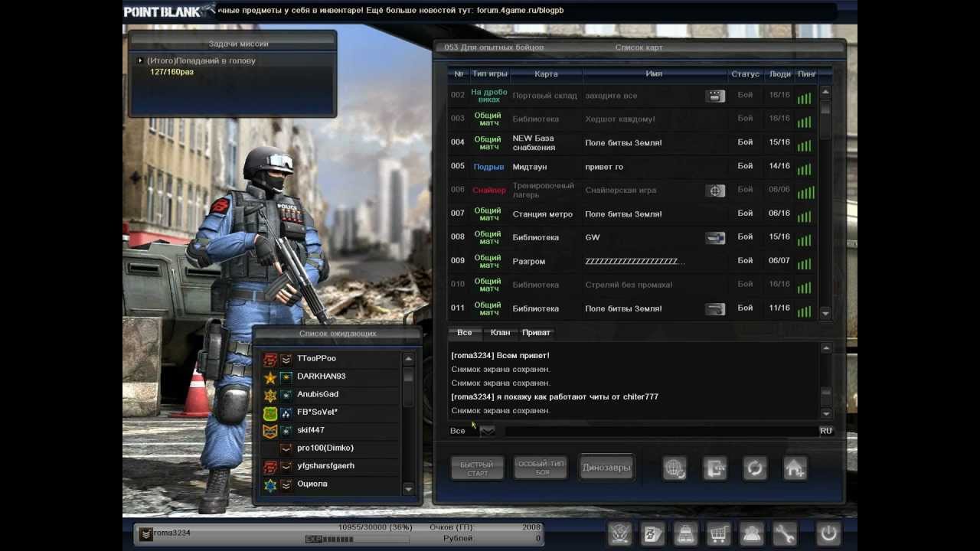This screenshot has height=551, width=980.
Task: Click weapon icon in room 011 row
Action: (715, 309)
